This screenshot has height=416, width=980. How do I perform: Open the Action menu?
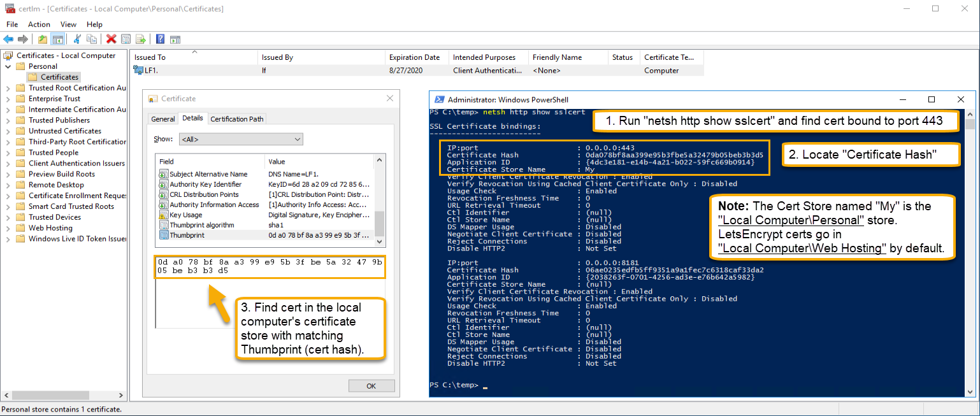[39, 24]
